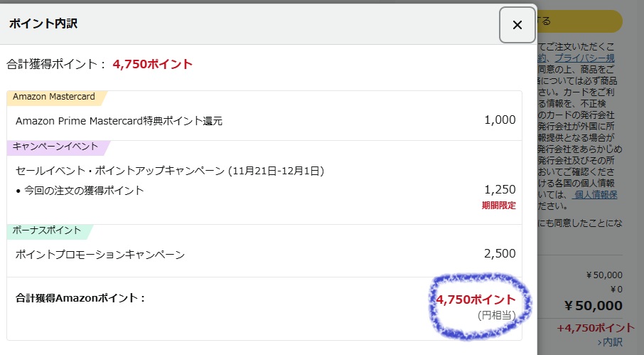Click Amazon Prime Mastercard特典ポイント還元 row text

click(x=119, y=121)
